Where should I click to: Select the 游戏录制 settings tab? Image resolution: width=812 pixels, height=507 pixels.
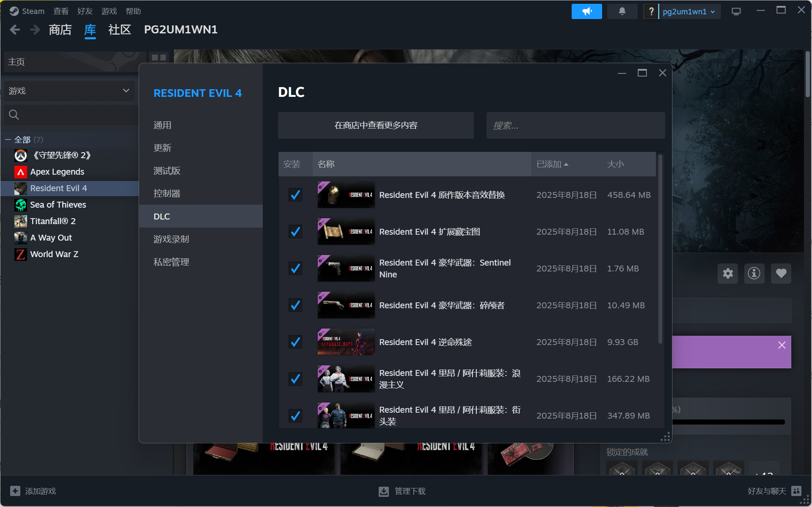(201, 239)
